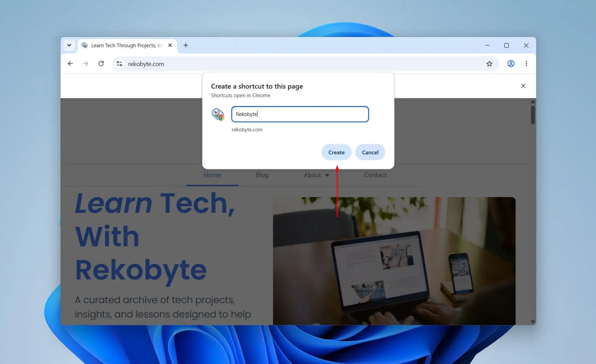Click the 'Shortcuts open in Chrome' subtitle

(x=241, y=96)
